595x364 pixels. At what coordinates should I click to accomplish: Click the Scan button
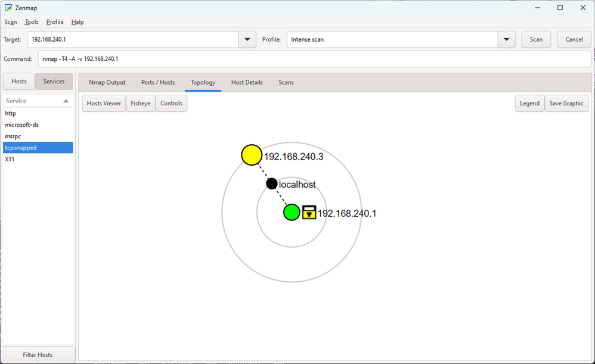(x=536, y=39)
